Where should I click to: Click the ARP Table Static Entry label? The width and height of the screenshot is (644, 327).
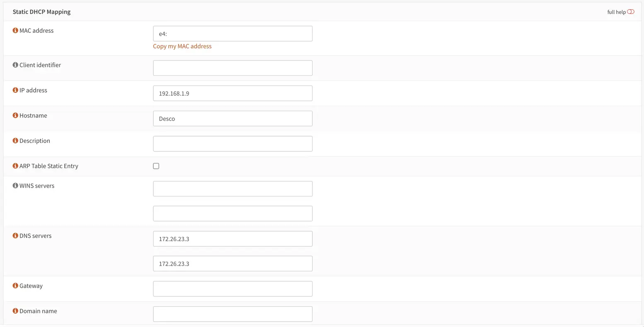coord(49,166)
